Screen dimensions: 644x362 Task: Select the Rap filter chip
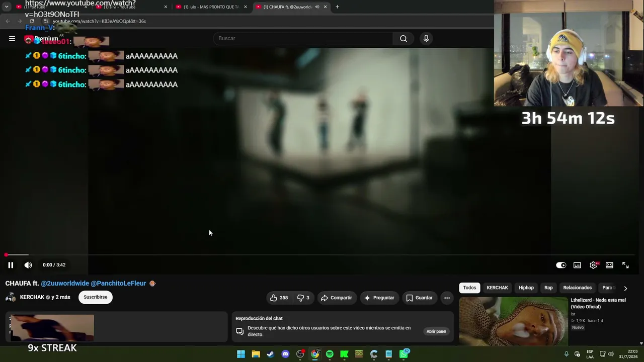coord(548,288)
